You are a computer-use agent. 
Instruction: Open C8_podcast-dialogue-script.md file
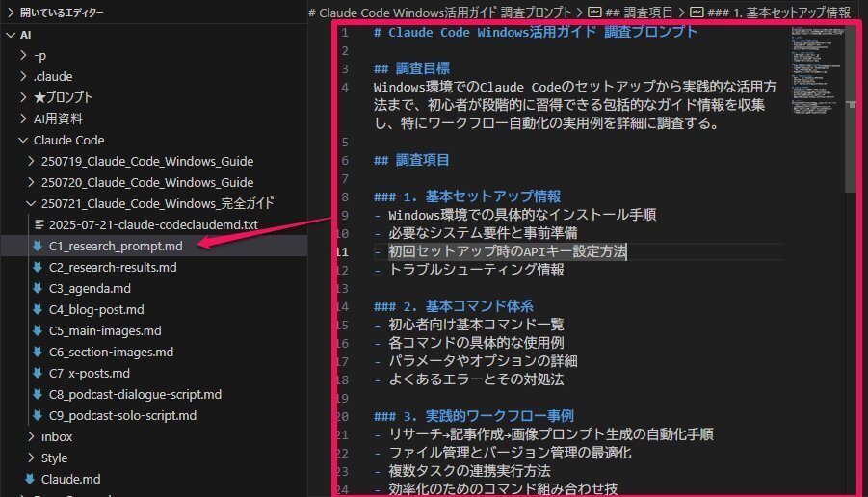[x=135, y=394]
